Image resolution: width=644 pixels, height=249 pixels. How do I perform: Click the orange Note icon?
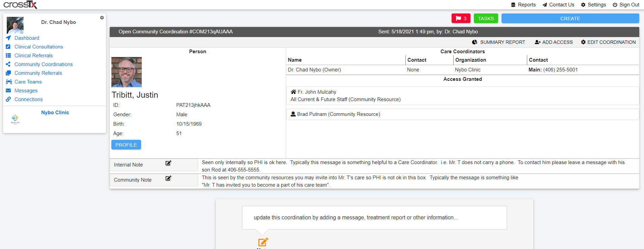pos(263,242)
